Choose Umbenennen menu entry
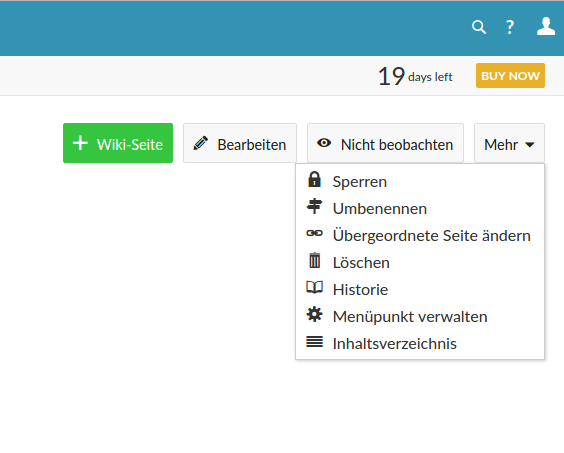Viewport: 564px width, 453px height. point(420,208)
